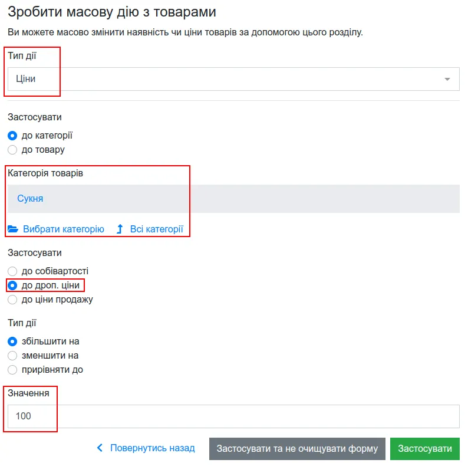The width and height of the screenshot is (468, 476).
Task: Click the Всі категорії link
Action: [x=157, y=229]
